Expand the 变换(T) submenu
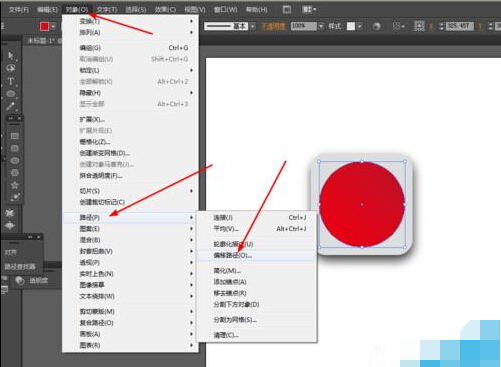This screenshot has width=501, height=367. click(130, 21)
